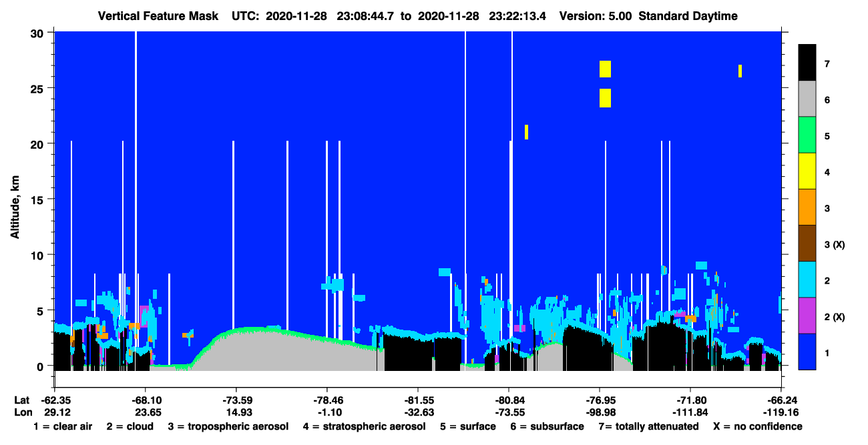868x445 pixels.
Task: Click the colorbar label '2 (X)'
Action: tap(835, 316)
